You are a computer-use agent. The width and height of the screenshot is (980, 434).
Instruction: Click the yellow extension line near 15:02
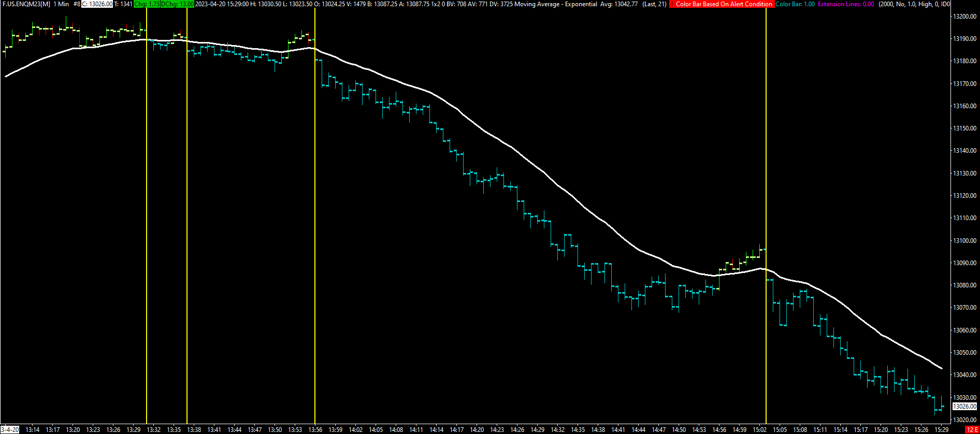tap(766, 216)
